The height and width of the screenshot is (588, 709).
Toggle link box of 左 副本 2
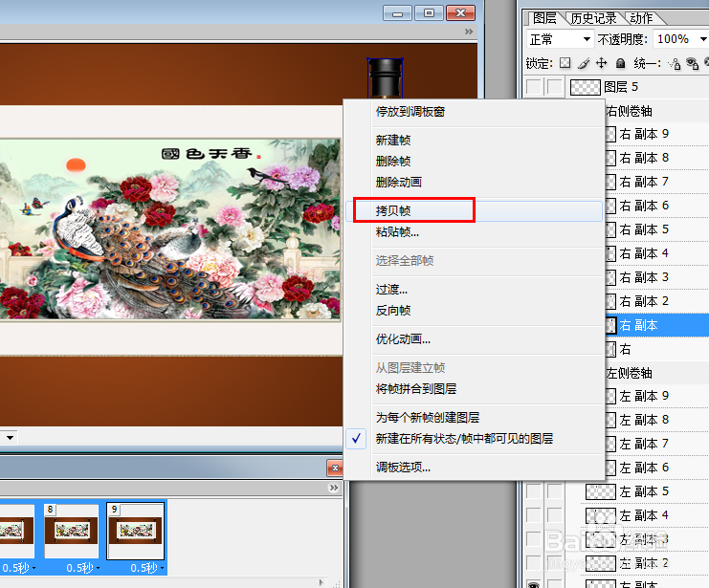[555, 563]
